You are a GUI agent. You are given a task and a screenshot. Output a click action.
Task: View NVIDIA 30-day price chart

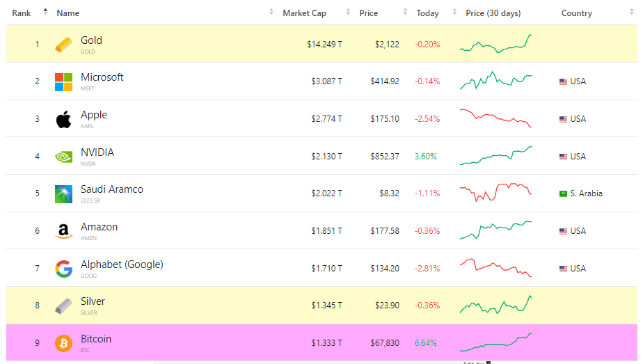coord(495,155)
